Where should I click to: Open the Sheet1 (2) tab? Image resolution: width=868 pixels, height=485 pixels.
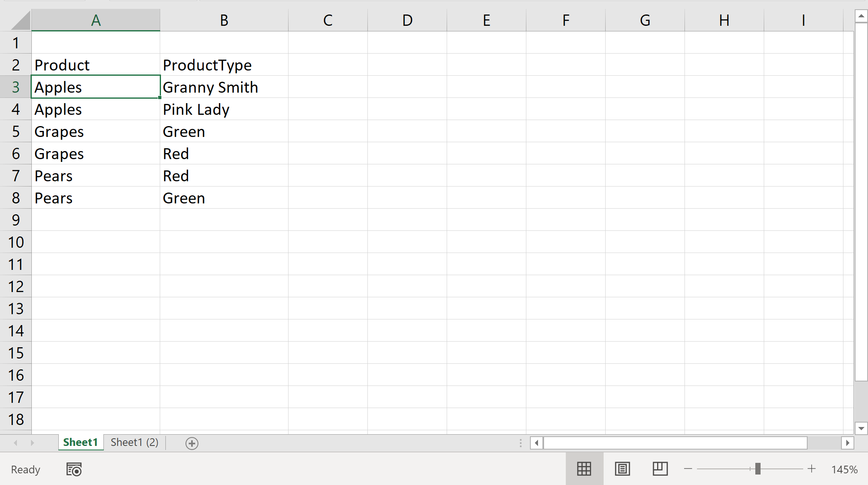pos(134,442)
